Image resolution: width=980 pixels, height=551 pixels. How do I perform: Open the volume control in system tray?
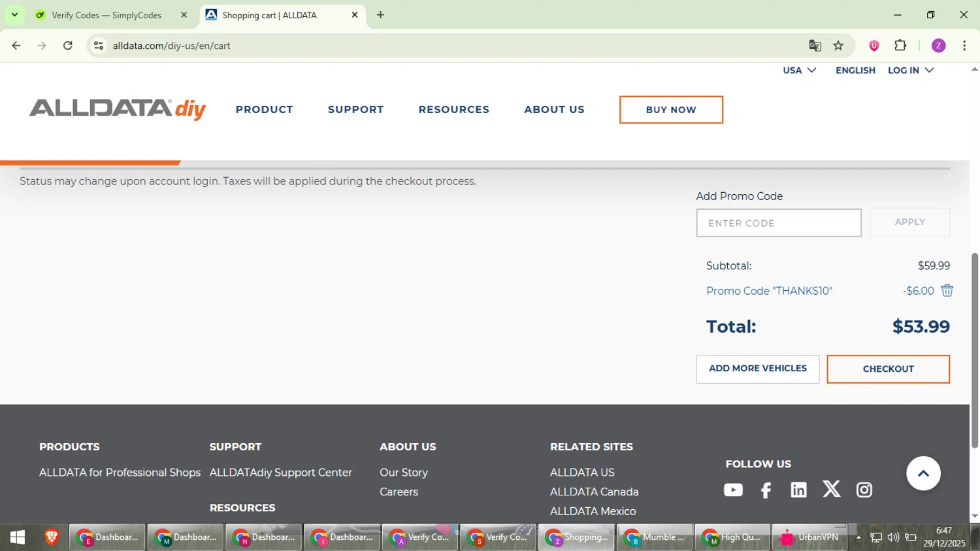click(x=892, y=537)
